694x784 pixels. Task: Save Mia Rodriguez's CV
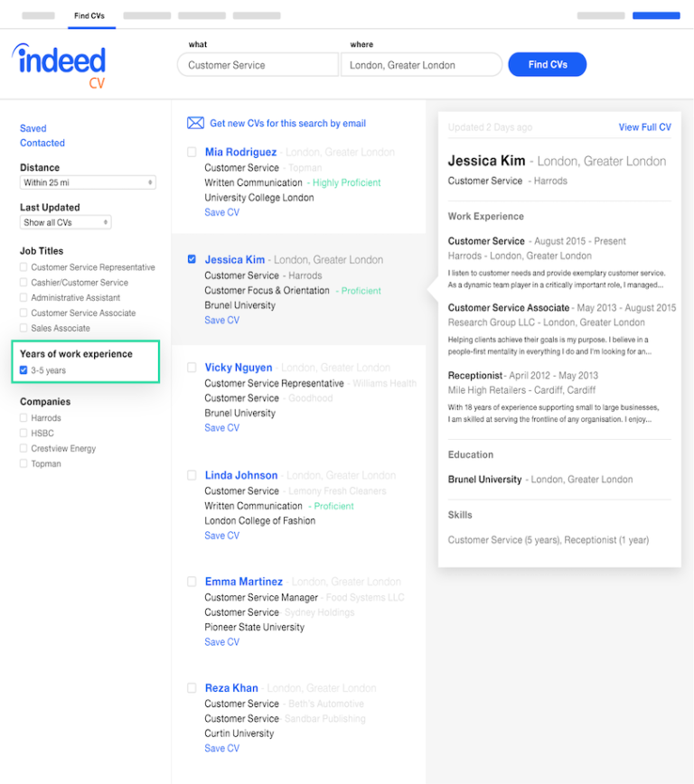click(x=221, y=211)
